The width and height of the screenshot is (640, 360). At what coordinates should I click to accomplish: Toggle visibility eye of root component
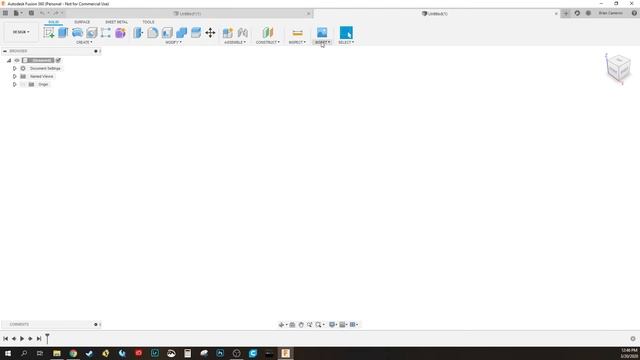click(17, 60)
